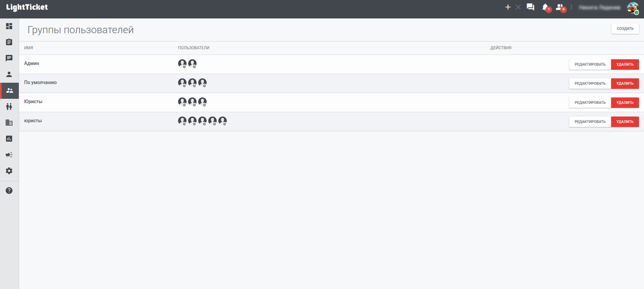Click the notifications bell icon

[545, 7]
